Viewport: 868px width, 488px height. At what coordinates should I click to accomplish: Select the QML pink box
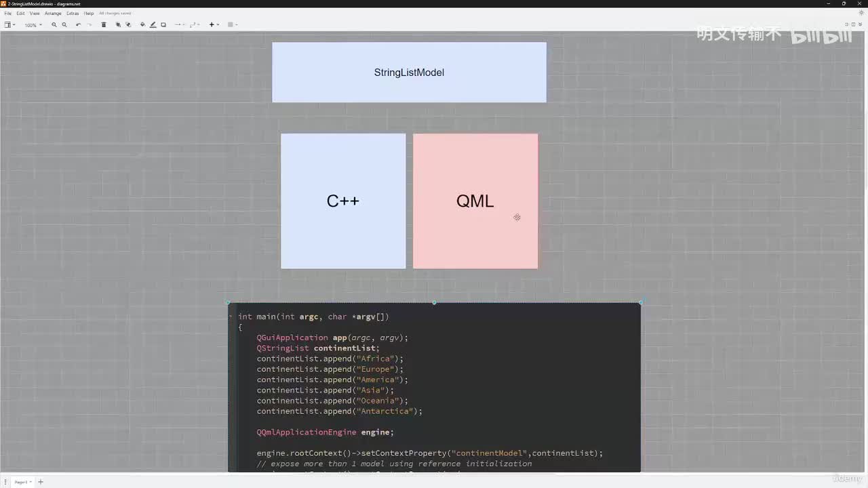tap(475, 201)
